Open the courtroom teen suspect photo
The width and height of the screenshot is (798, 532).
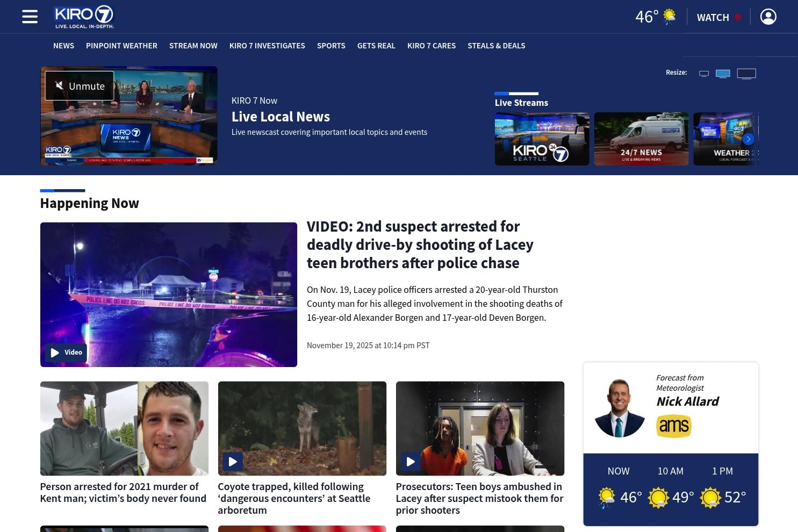pyautogui.click(x=480, y=428)
